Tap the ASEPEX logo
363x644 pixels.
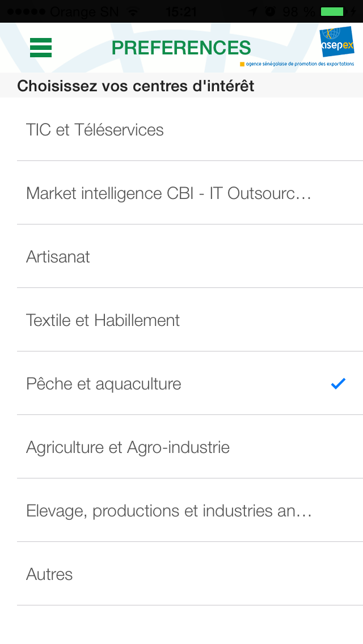[337, 41]
